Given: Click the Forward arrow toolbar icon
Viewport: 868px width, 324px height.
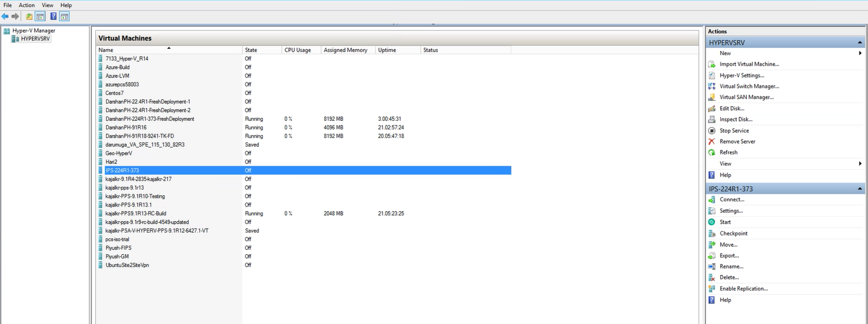Looking at the screenshot, I should pos(15,16).
